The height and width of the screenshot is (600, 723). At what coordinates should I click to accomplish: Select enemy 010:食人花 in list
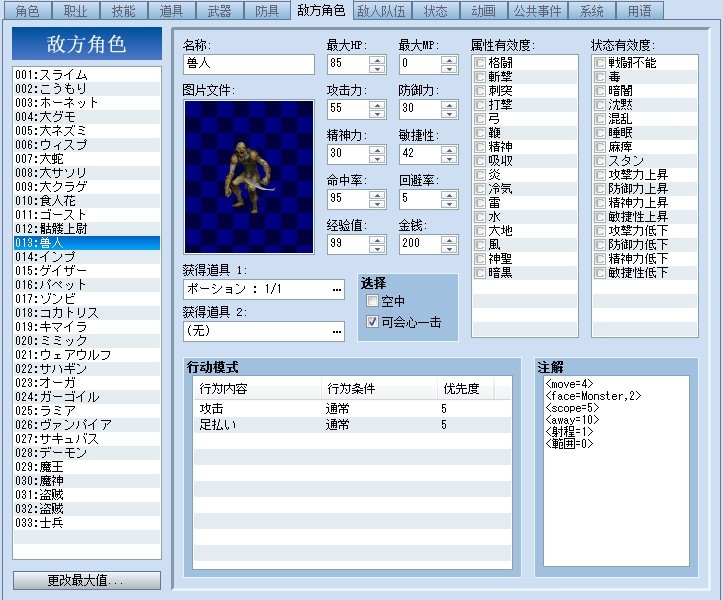click(87, 201)
